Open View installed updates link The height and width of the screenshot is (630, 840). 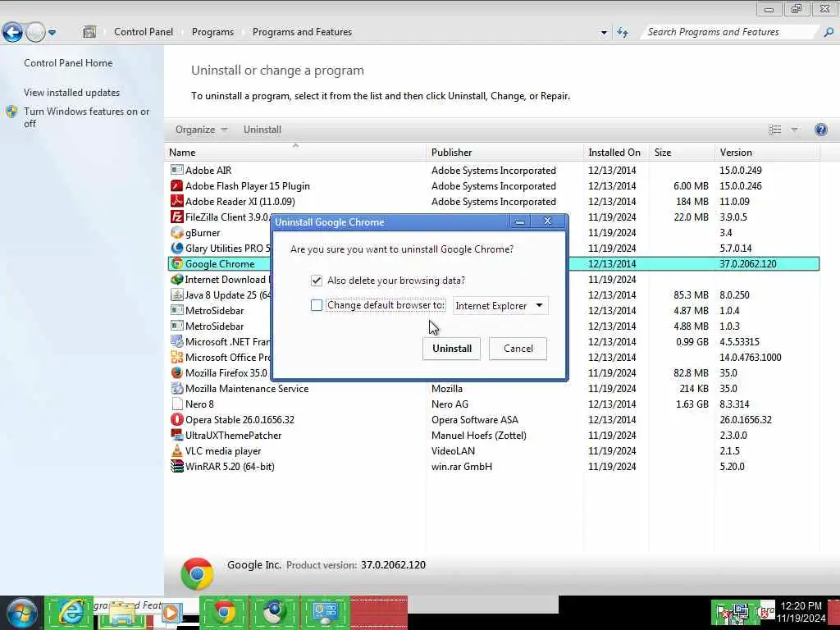click(x=72, y=92)
